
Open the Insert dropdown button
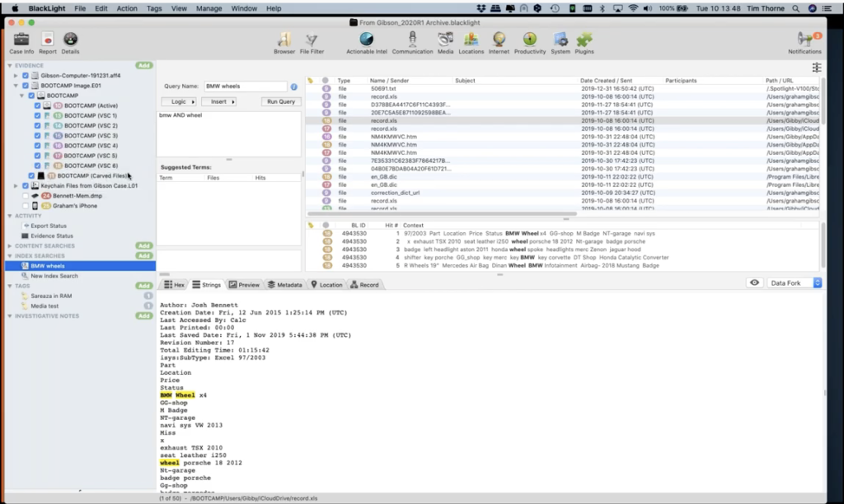tap(219, 101)
